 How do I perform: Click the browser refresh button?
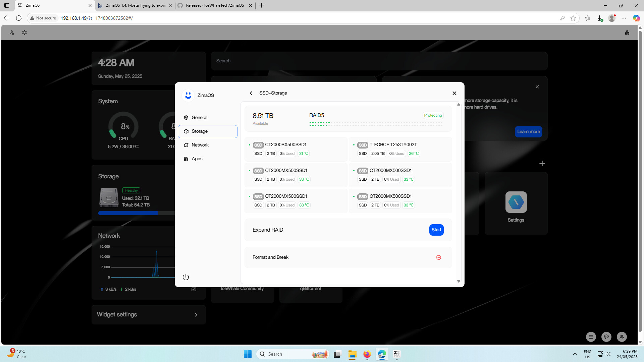click(x=19, y=18)
